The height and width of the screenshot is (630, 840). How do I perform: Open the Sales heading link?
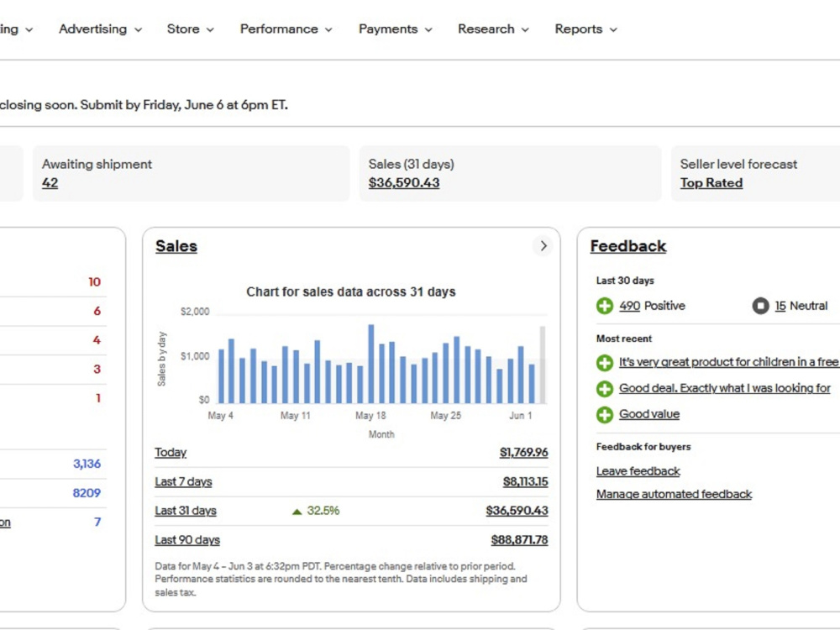click(176, 246)
